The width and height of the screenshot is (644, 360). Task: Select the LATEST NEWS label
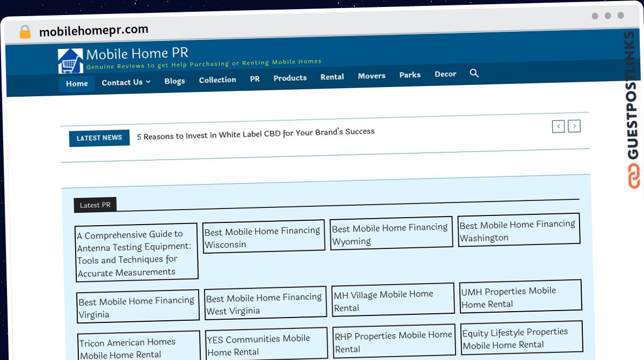[99, 138]
